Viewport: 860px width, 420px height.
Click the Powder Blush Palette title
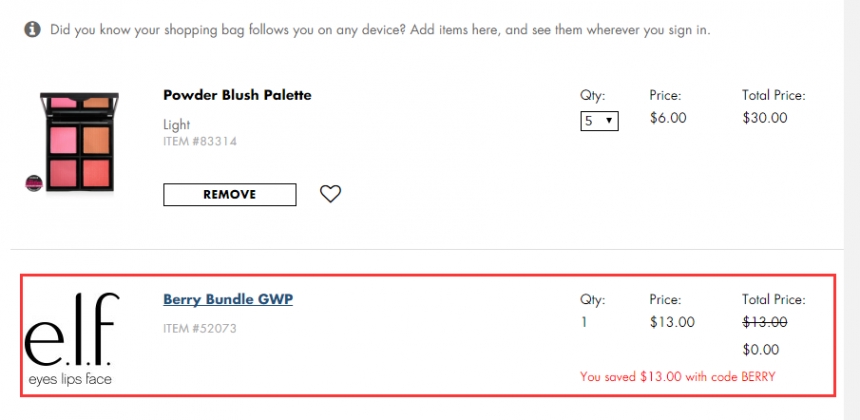pos(237,95)
